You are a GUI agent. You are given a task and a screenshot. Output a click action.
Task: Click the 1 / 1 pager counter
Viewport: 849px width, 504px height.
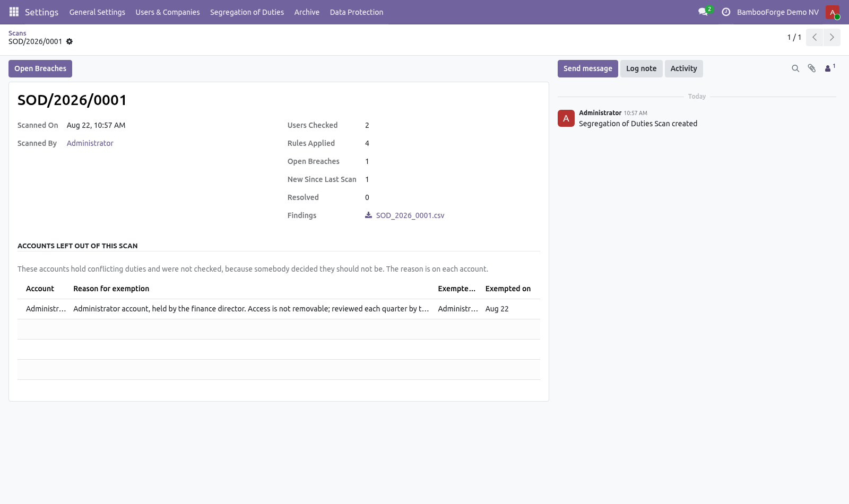(x=794, y=37)
